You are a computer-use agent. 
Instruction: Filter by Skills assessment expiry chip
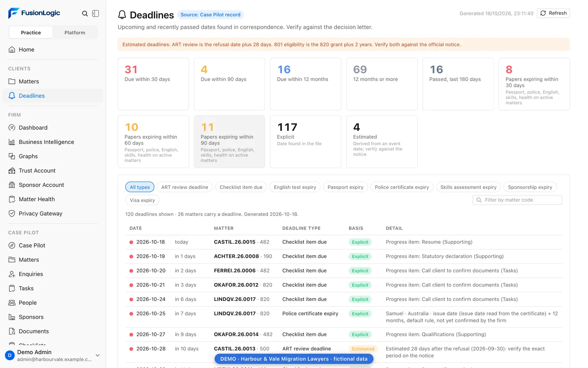tap(468, 187)
